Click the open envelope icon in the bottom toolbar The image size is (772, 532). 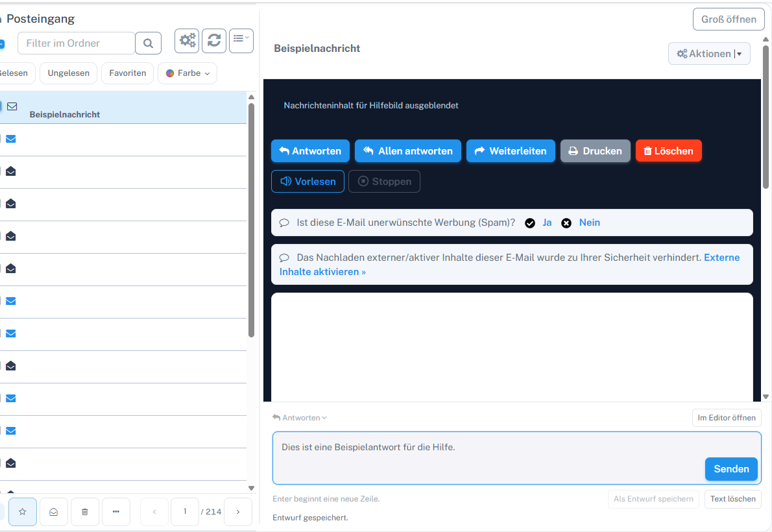[x=54, y=512]
